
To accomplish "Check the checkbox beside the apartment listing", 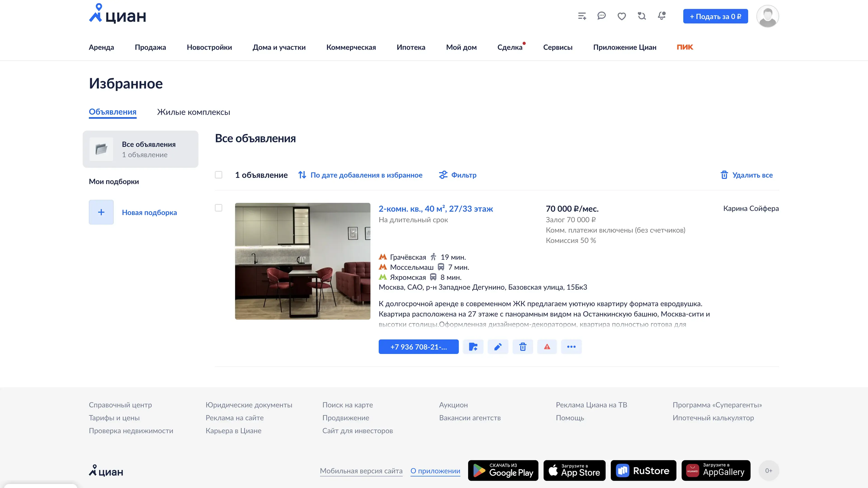I will pyautogui.click(x=219, y=208).
